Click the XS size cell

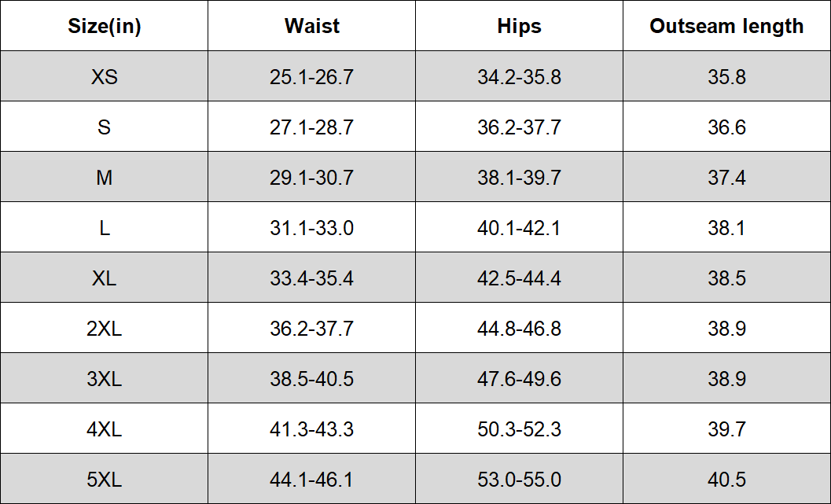(105, 76)
